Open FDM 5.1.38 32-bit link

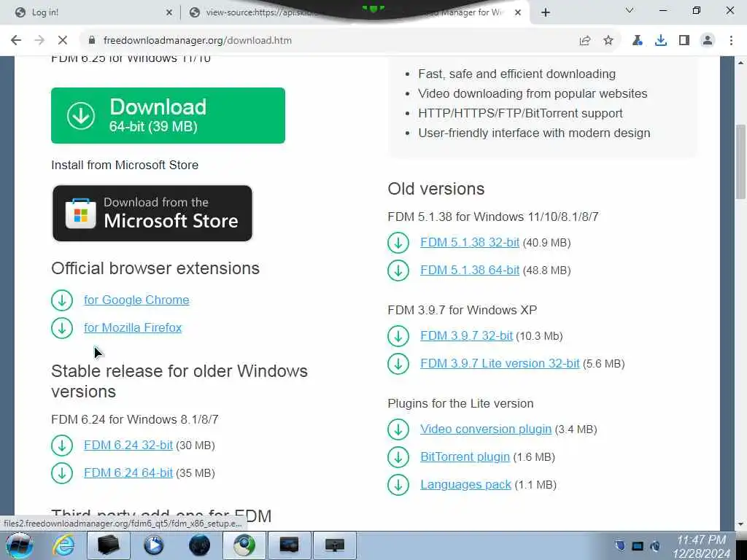pos(470,242)
